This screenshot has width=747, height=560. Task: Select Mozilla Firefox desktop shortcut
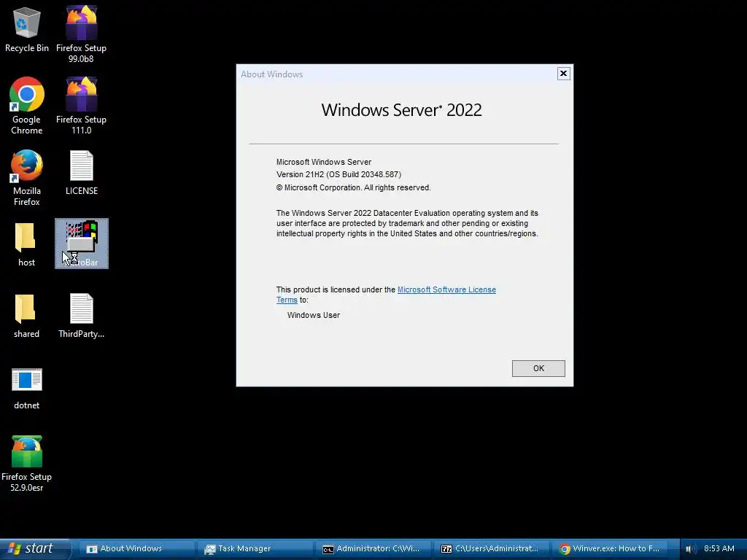tap(27, 178)
